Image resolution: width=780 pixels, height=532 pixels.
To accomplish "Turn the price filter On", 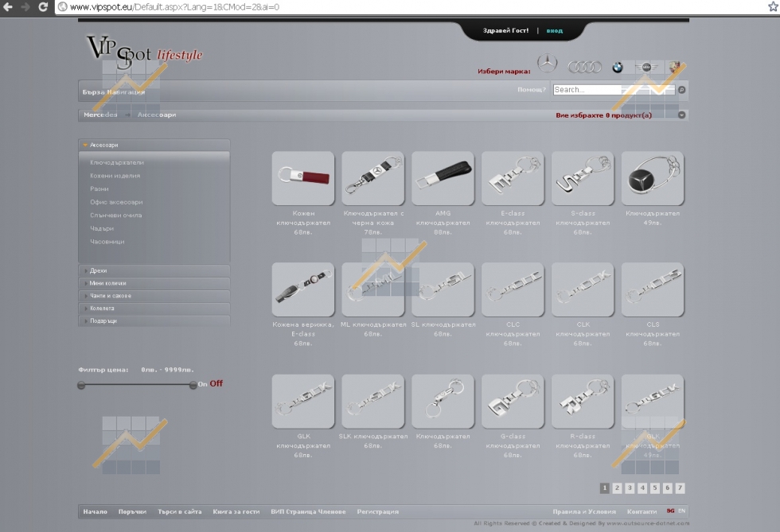I will (202, 384).
